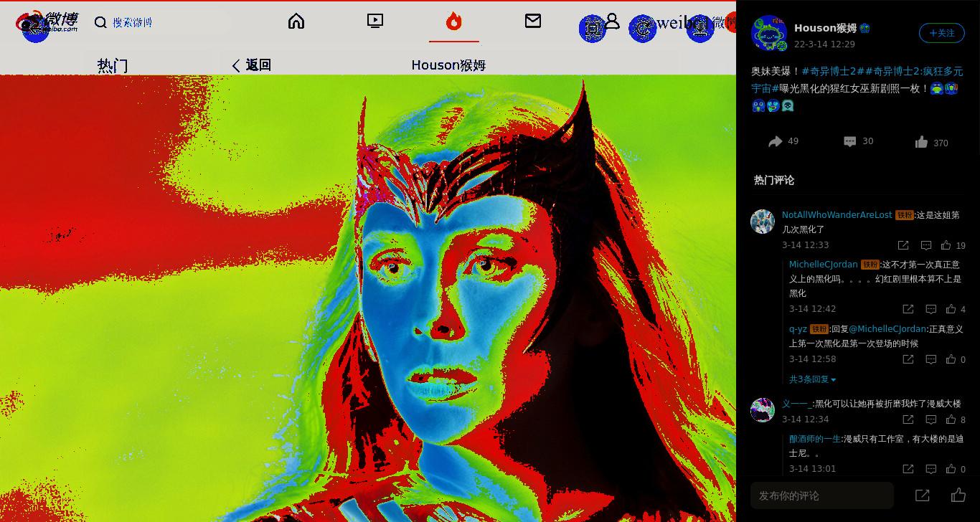Image resolution: width=980 pixels, height=522 pixels.
Task: Like q-yz's reply at 3-14 12:58
Action: click(951, 359)
